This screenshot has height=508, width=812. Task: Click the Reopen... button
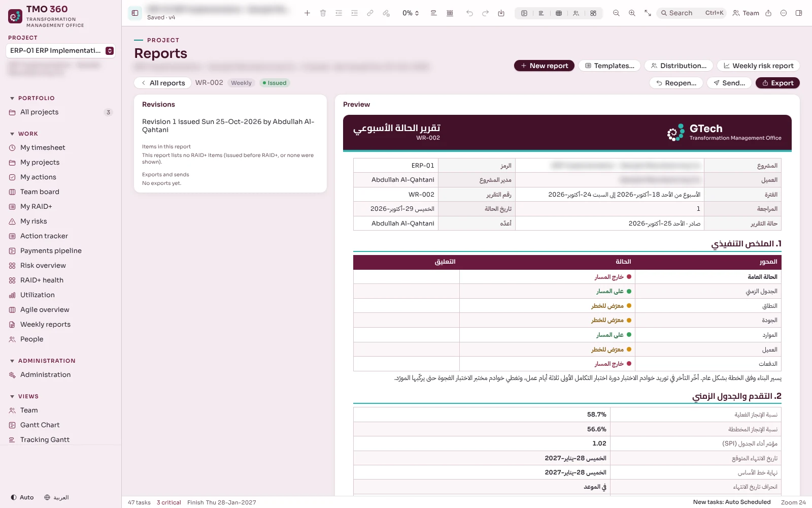pyautogui.click(x=676, y=83)
